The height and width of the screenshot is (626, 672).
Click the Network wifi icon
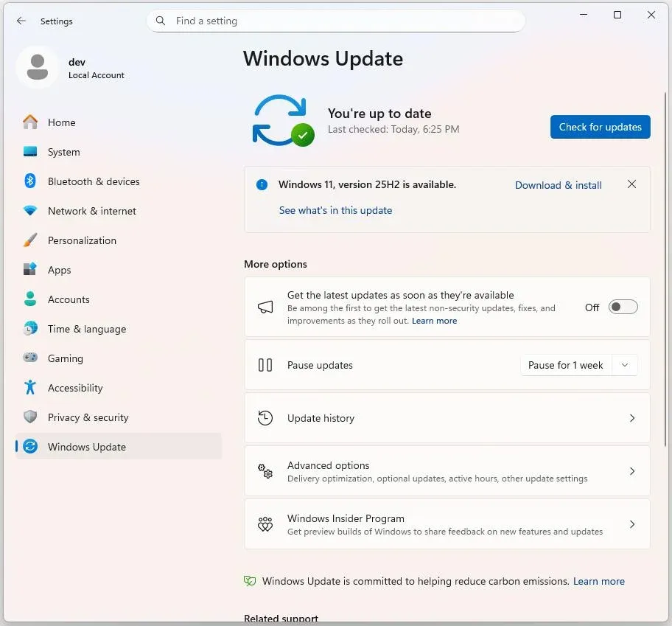pyautogui.click(x=30, y=211)
